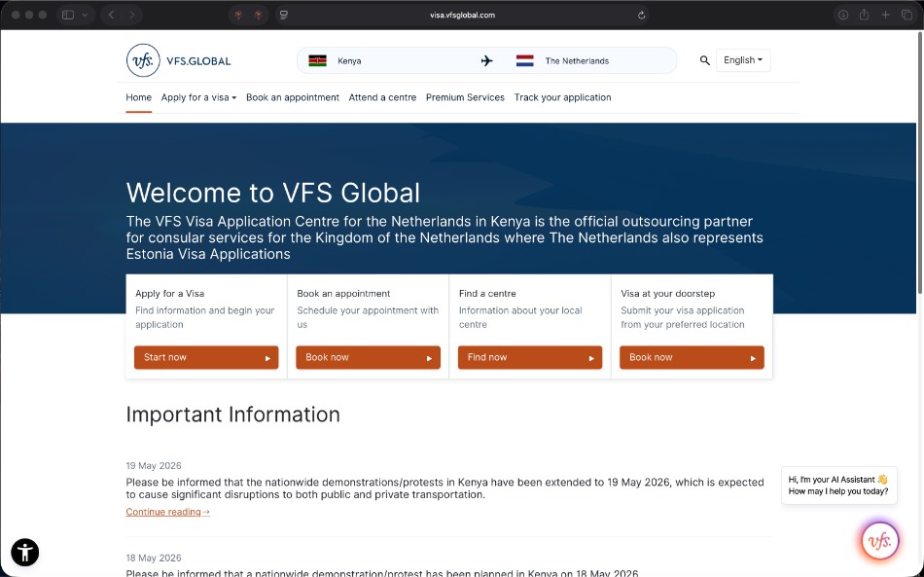Click Book now under Visa at your doorstep
The height and width of the screenshot is (577, 924).
(692, 357)
